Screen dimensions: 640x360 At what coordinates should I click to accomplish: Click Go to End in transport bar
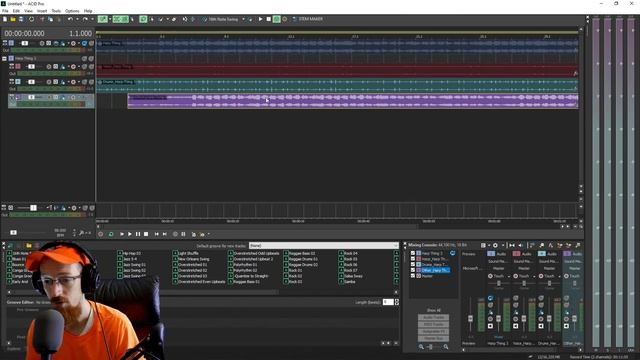pyautogui.click(x=165, y=234)
